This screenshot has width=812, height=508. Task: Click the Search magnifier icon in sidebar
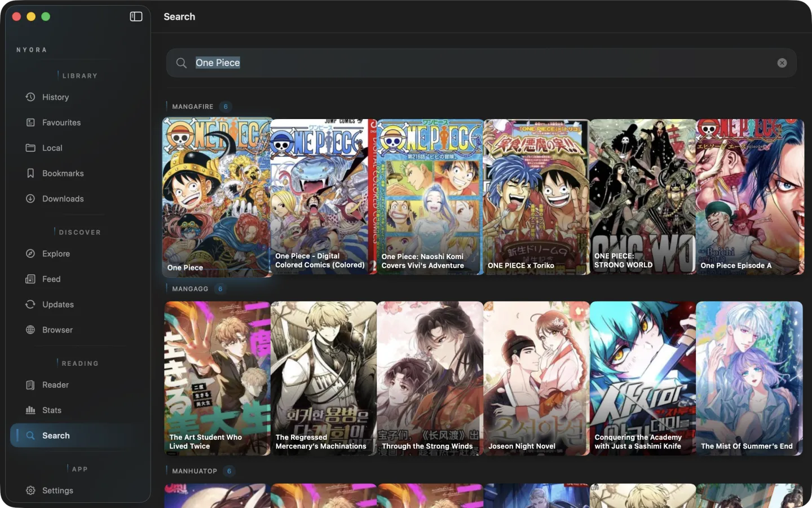tap(30, 436)
